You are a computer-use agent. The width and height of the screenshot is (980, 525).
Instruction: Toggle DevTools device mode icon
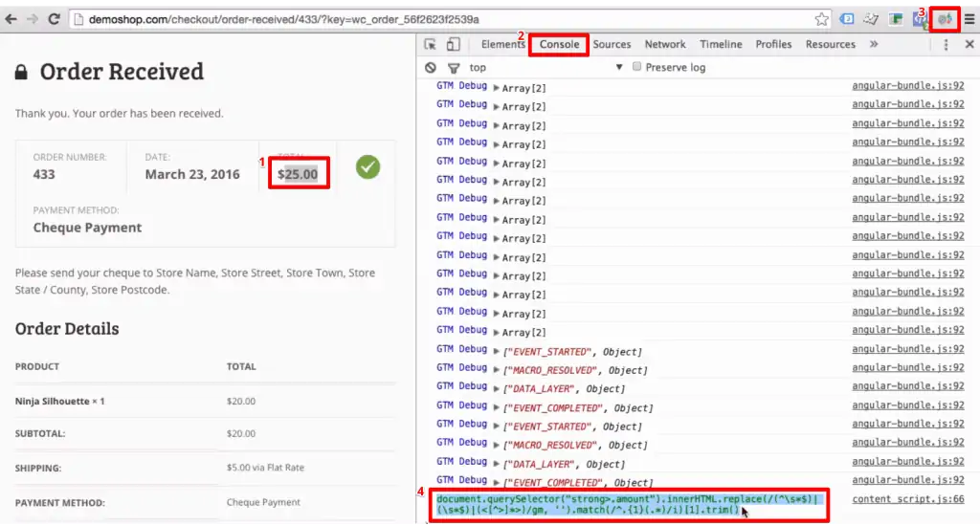[x=453, y=44]
